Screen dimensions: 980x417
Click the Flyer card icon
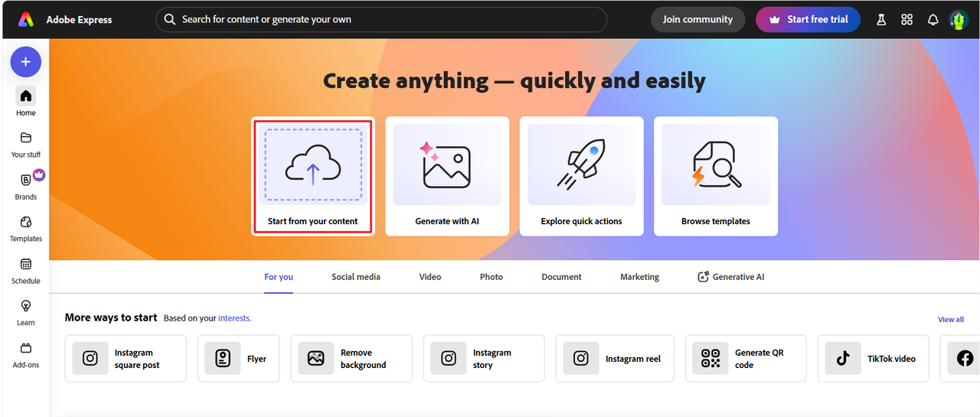[x=223, y=358]
